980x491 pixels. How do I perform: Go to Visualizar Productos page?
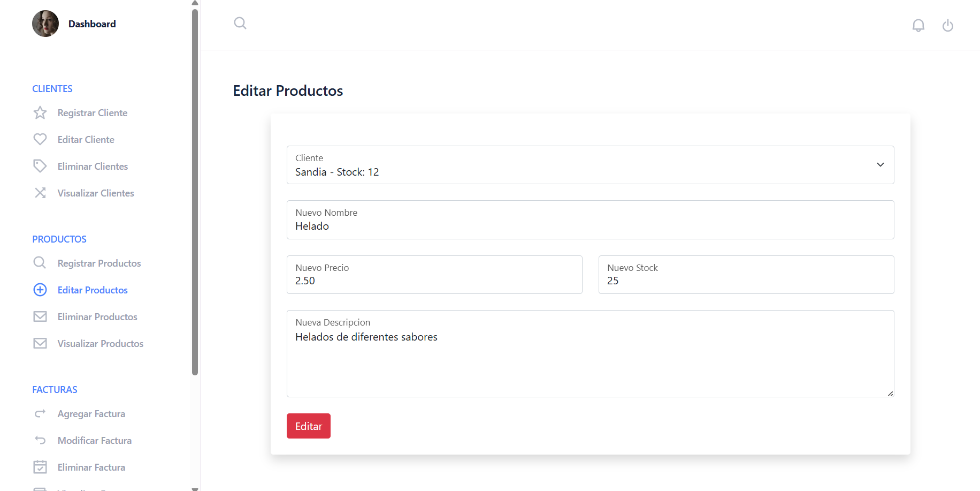click(100, 344)
